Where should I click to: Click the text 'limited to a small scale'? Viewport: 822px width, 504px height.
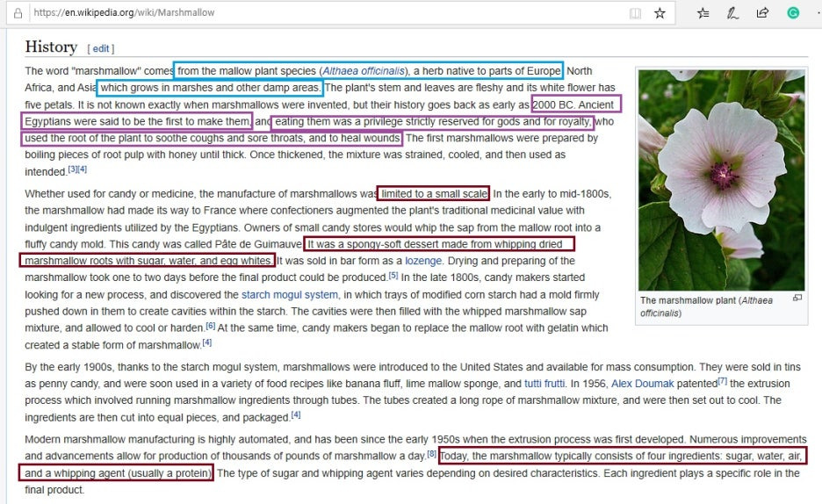coord(434,194)
